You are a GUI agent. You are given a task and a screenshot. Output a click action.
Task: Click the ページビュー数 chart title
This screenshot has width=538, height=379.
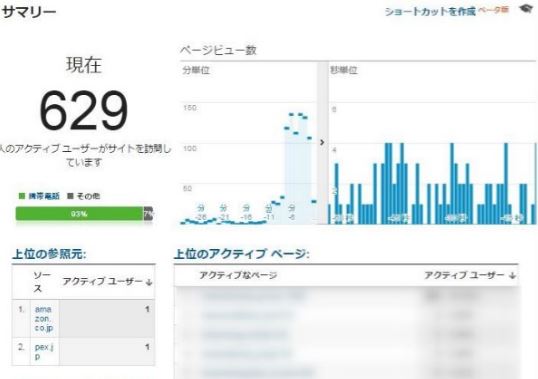point(218,50)
